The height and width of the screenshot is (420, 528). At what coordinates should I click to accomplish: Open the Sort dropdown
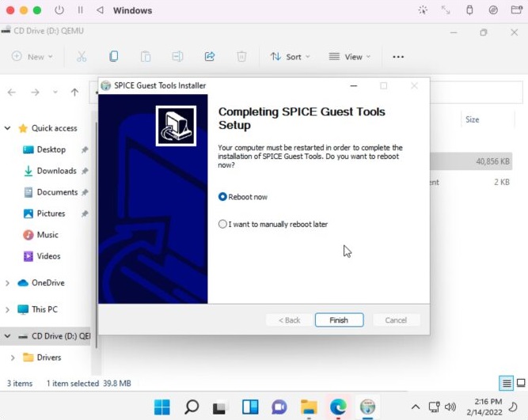pyautogui.click(x=290, y=56)
